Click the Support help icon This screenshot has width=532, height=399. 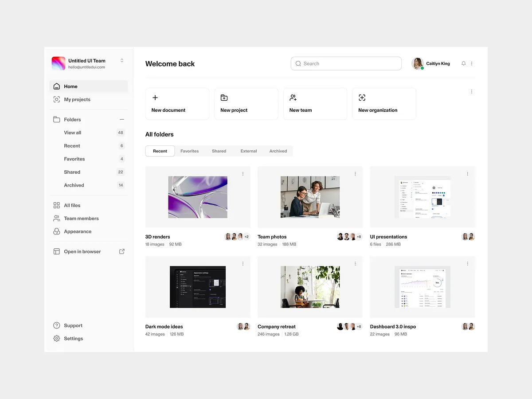coord(57,325)
